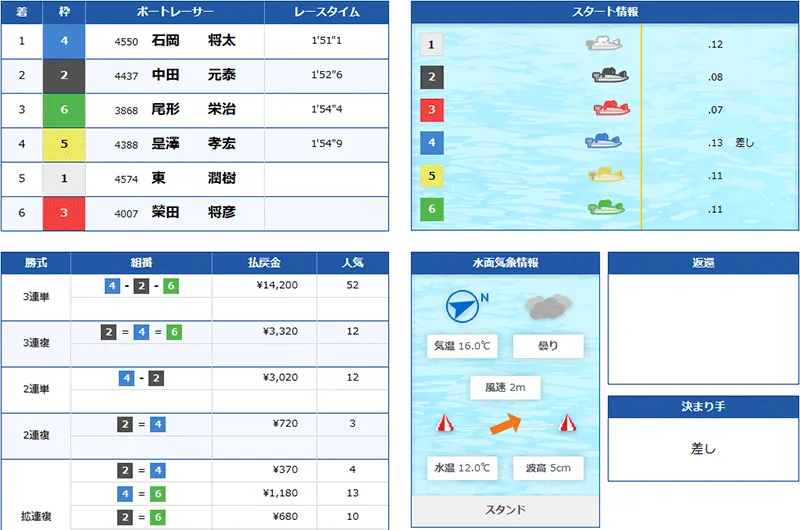Screen dimensions: 800x530
Task: Click the 拡連複 bet type label
Action: pos(36,516)
